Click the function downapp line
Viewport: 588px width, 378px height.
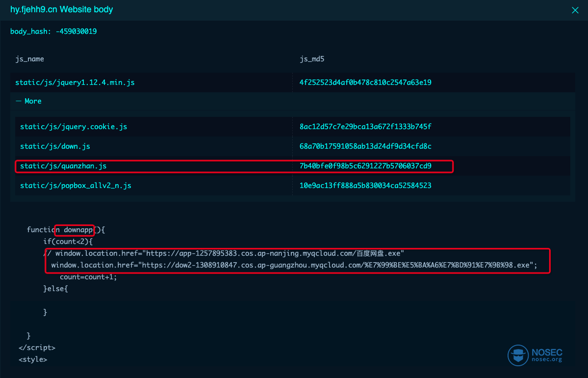point(66,230)
